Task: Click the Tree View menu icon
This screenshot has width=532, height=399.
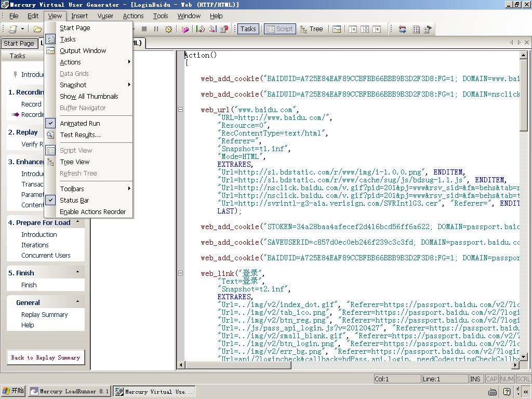Action: click(50, 162)
